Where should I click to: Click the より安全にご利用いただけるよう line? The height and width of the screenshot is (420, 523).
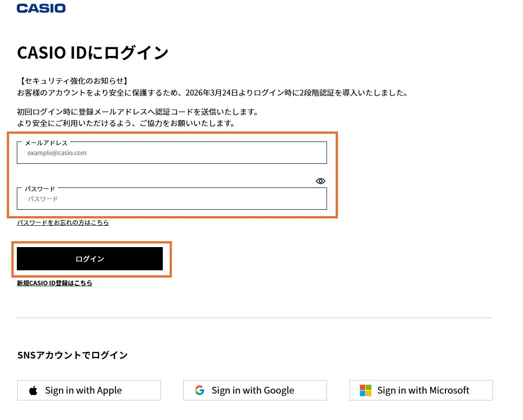click(126, 123)
